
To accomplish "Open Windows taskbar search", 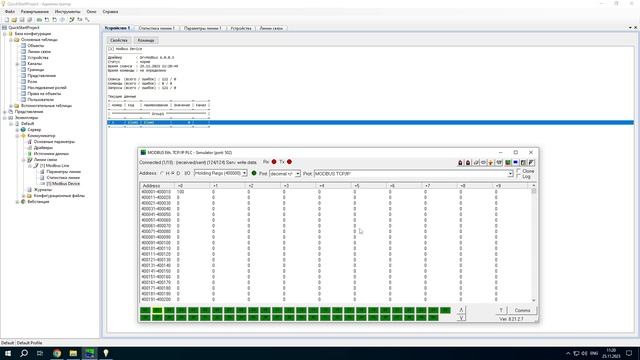I will pyautogui.click(x=24, y=353).
